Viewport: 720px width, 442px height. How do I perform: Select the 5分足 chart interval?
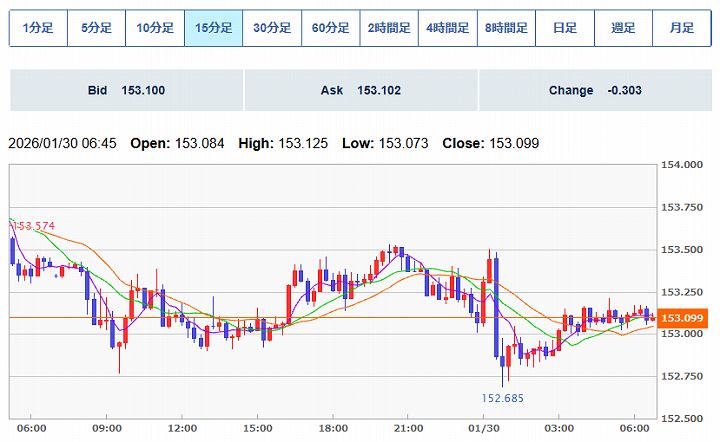pyautogui.click(x=96, y=28)
